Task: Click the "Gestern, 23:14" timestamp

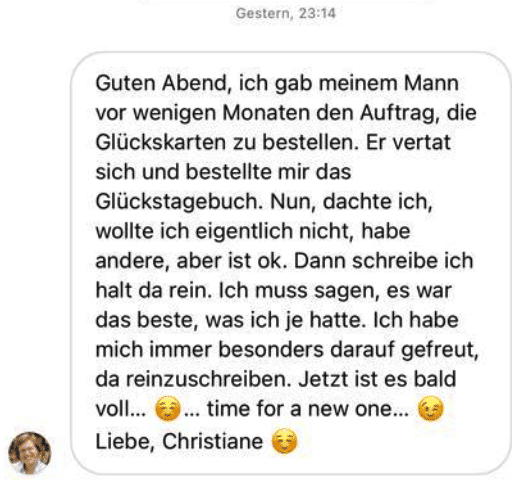Action: (x=286, y=14)
